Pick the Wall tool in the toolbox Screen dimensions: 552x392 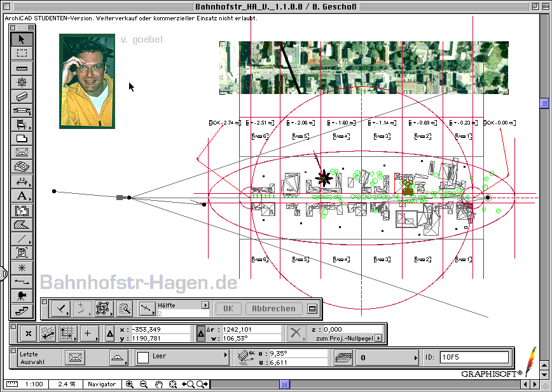click(22, 68)
